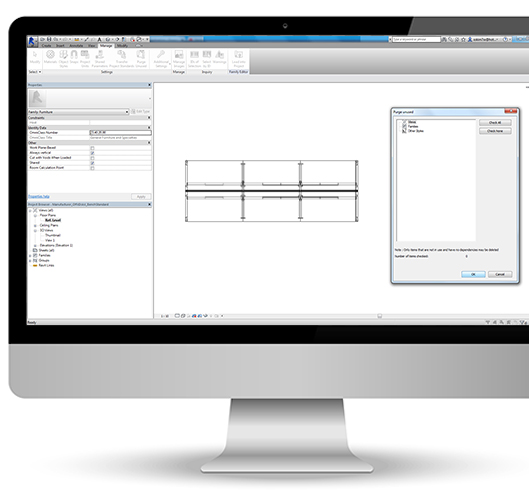This screenshot has width=529, height=490.
Task: Open the Select panel dropdown
Action: tap(35, 72)
